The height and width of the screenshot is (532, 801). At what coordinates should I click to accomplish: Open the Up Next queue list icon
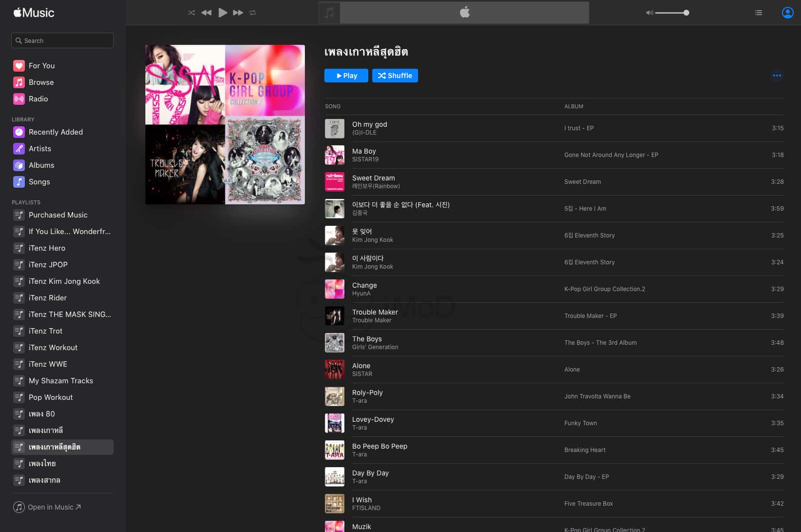click(x=758, y=13)
